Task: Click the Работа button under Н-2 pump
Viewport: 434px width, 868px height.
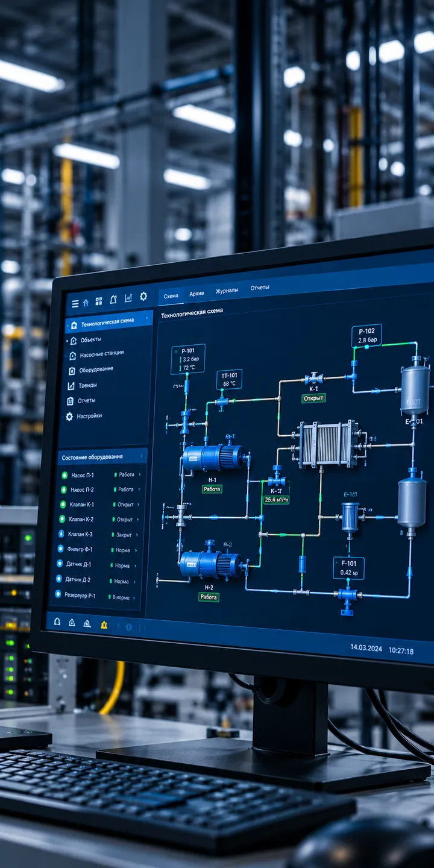Action: 209,597
